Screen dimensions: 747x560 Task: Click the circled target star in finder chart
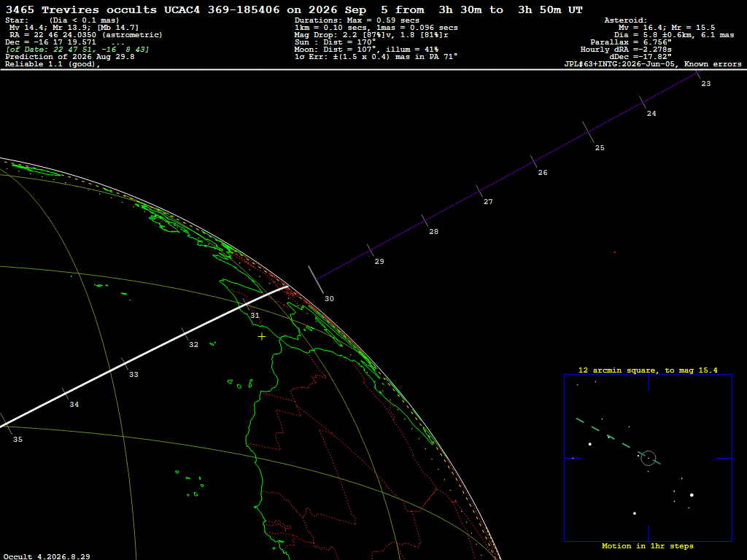coord(649,458)
